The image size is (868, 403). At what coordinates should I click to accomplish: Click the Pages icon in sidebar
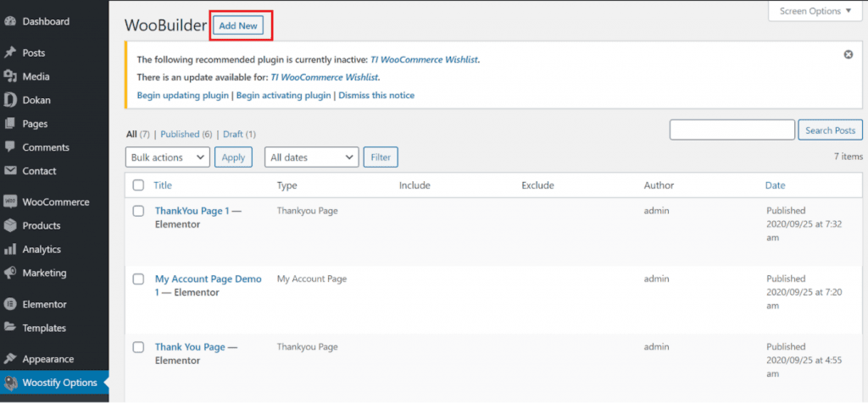[10, 124]
